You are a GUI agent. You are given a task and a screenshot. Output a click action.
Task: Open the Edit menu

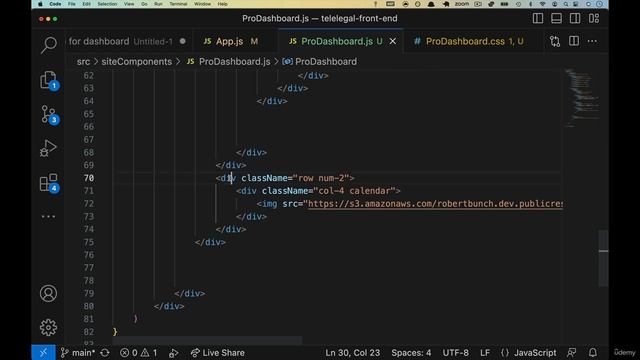click(x=87, y=4)
